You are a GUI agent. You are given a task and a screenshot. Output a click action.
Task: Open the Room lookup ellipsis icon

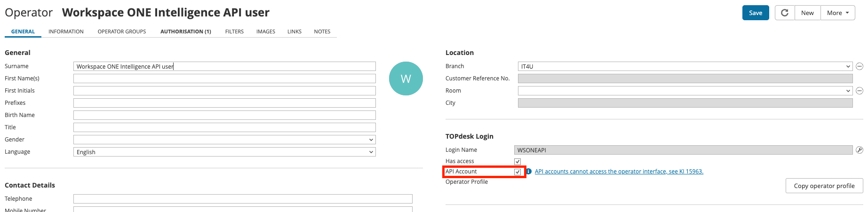click(x=859, y=91)
